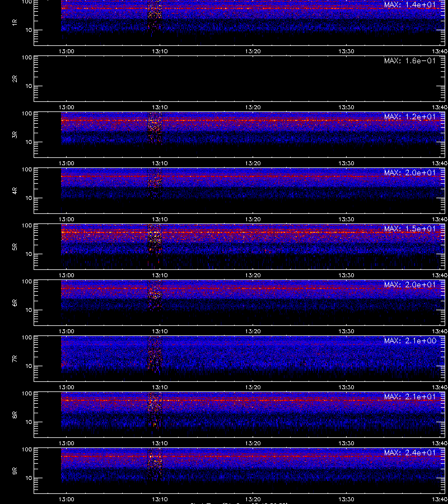This screenshot has width=448, height=504.
Task: Click the 13:10 tick label under the 5R panel
Action: [160, 276]
